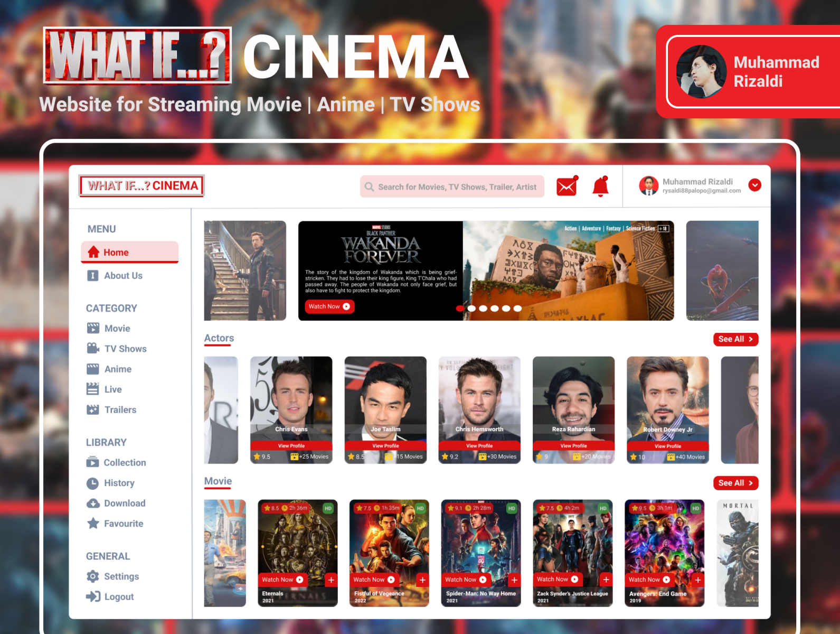Open the previous banner thumbnail with staircase
This screenshot has height=634, width=840.
(245, 271)
